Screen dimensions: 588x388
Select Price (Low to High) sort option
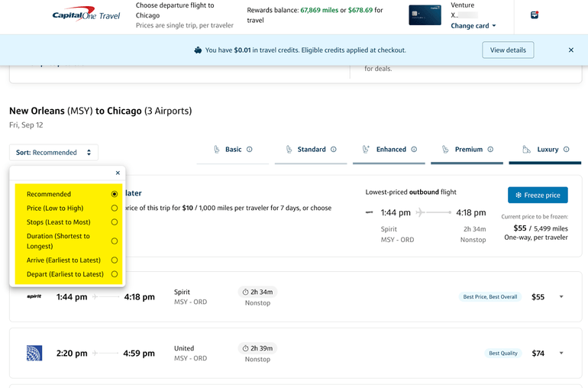coord(115,208)
